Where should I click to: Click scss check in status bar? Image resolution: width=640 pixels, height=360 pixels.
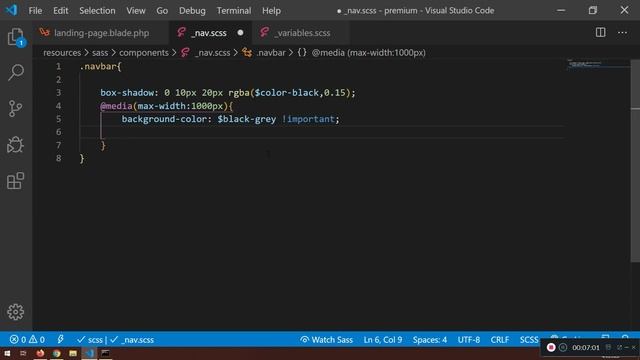pos(90,340)
